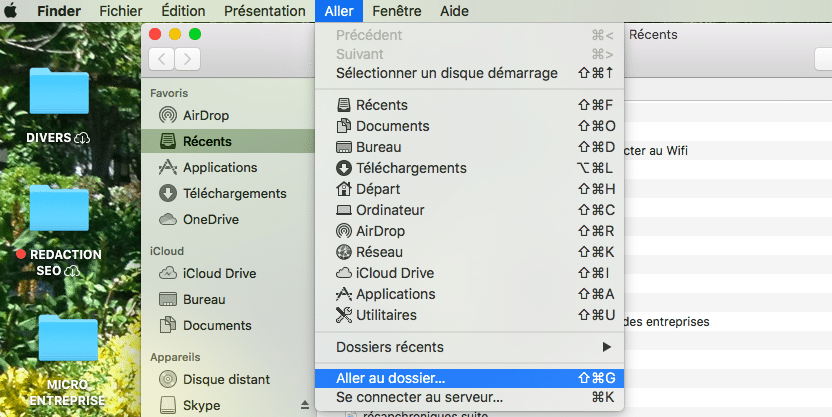Click the Réseau globe icon in menu

click(x=344, y=252)
